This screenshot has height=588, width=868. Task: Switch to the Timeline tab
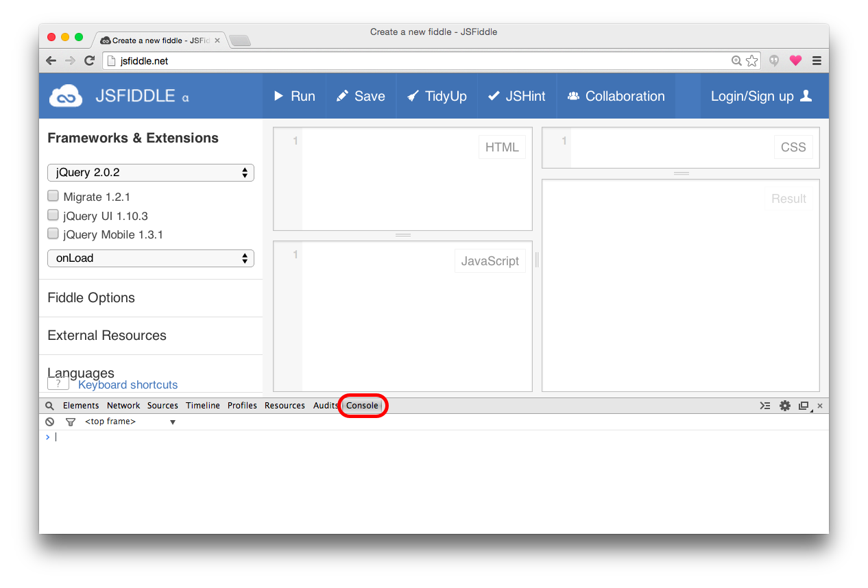[x=203, y=406]
